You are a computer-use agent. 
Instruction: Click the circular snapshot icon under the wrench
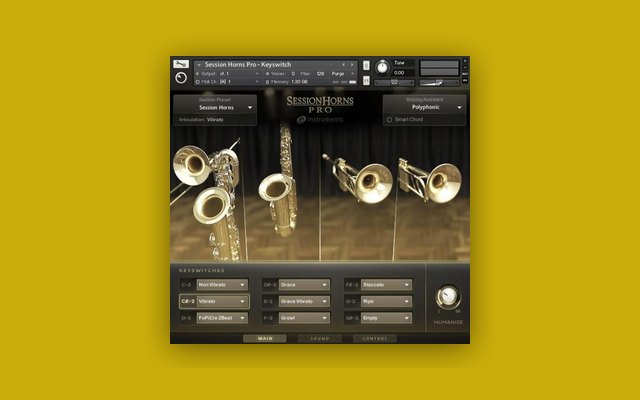tap(181, 78)
